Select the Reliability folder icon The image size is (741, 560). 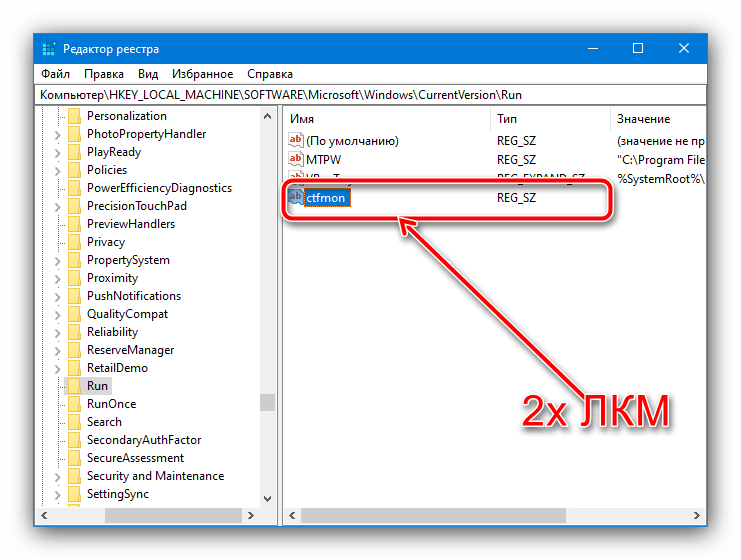[74, 331]
